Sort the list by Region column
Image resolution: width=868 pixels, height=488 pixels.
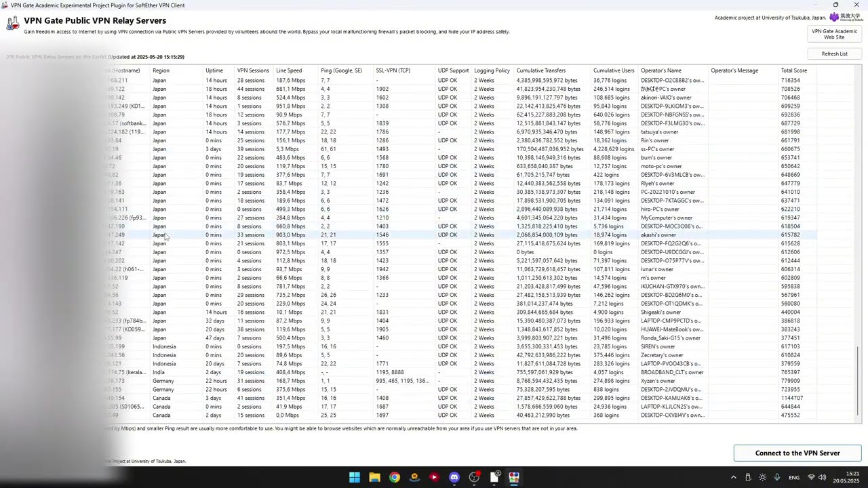click(x=176, y=70)
